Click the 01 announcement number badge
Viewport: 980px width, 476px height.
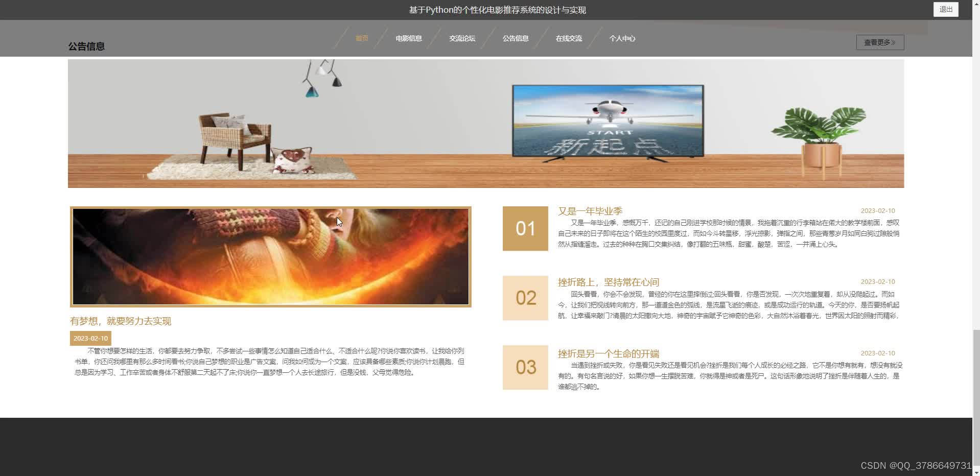(x=525, y=229)
